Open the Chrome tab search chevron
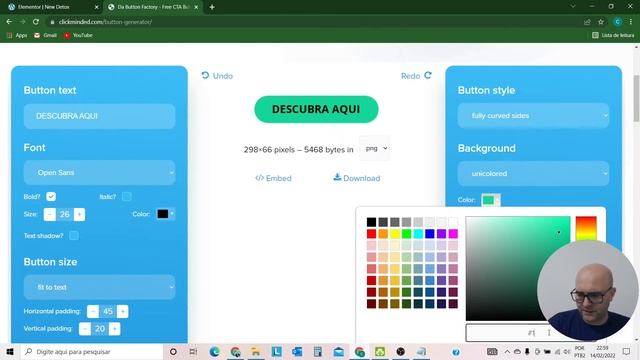 573,7
